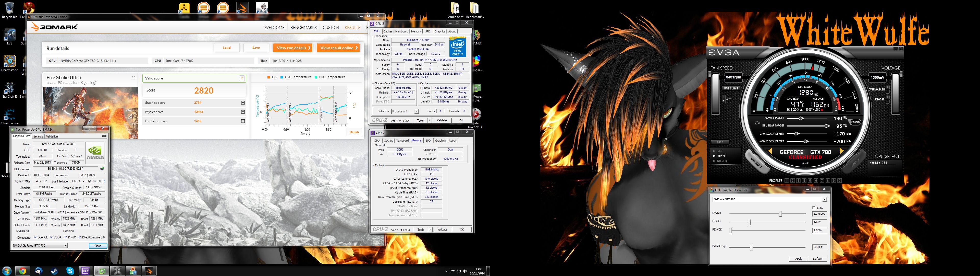The height and width of the screenshot is (276, 980).
Task: Select the OSD radio option
Action: coord(714,151)
